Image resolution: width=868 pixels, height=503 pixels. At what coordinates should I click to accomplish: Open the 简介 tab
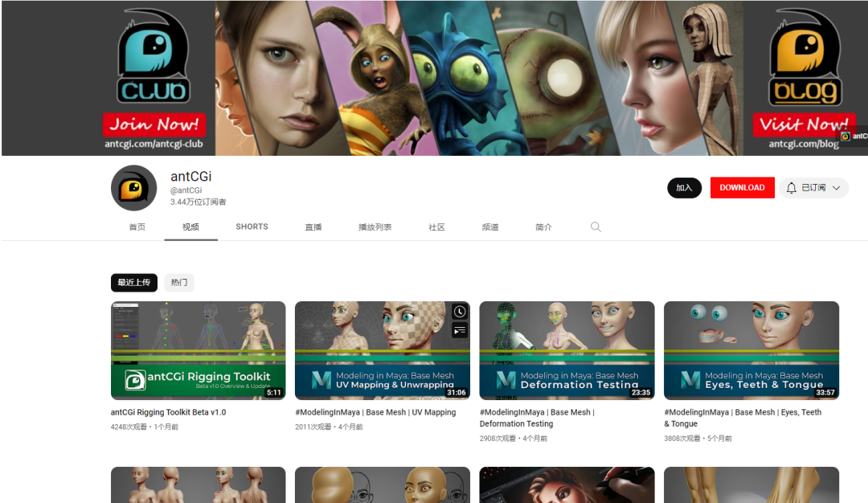(x=543, y=227)
